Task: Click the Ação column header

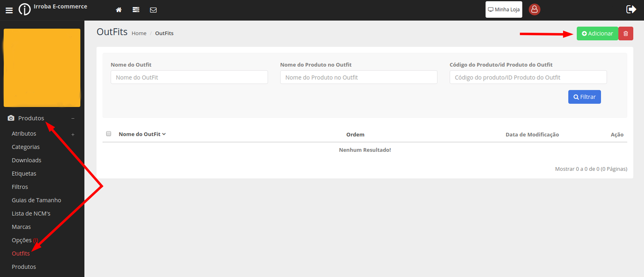Action: [617, 135]
